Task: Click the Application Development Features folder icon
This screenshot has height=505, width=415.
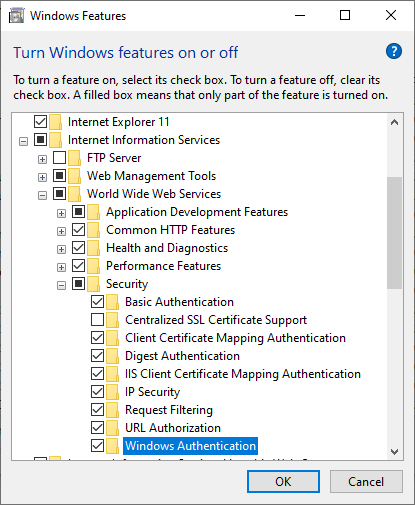Action: click(93, 212)
